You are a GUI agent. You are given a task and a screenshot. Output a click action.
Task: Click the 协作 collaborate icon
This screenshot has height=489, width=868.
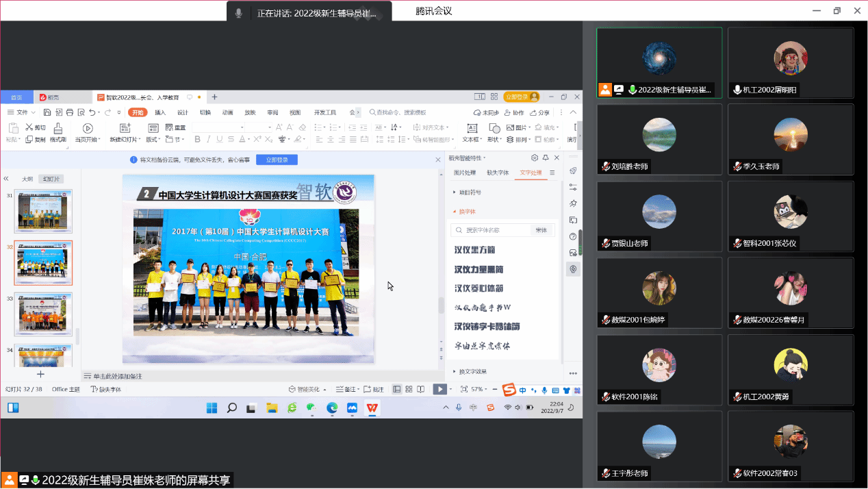pos(514,112)
